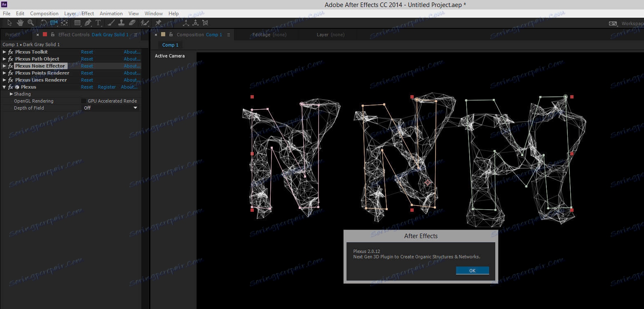
Task: Expand Plexus Path Object properties
Action: pos(5,59)
